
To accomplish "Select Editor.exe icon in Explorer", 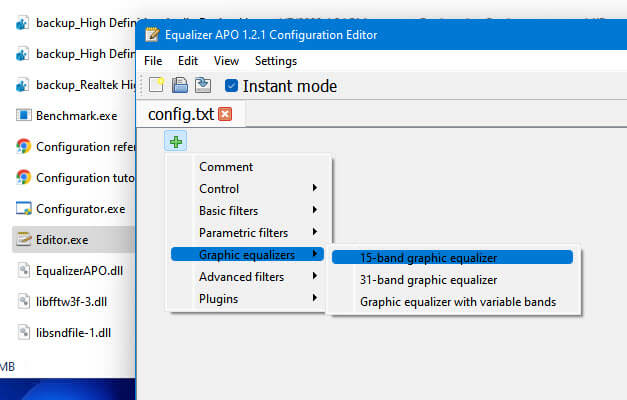I will 23,239.
